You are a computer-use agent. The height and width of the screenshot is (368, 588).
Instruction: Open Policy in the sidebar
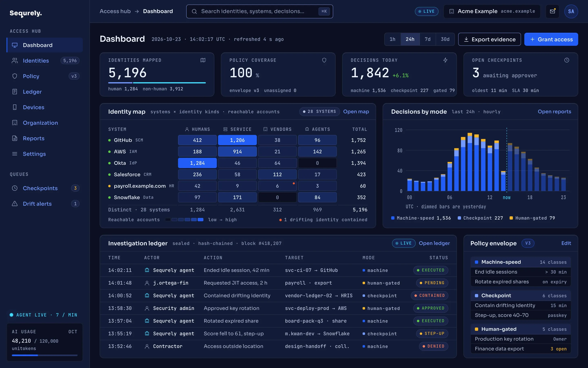[45, 76]
